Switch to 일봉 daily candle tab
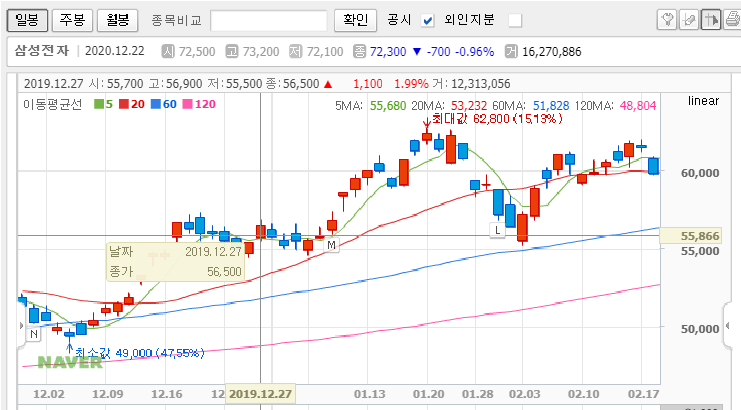Image resolution: width=741 pixels, height=410 pixels. (x=27, y=20)
